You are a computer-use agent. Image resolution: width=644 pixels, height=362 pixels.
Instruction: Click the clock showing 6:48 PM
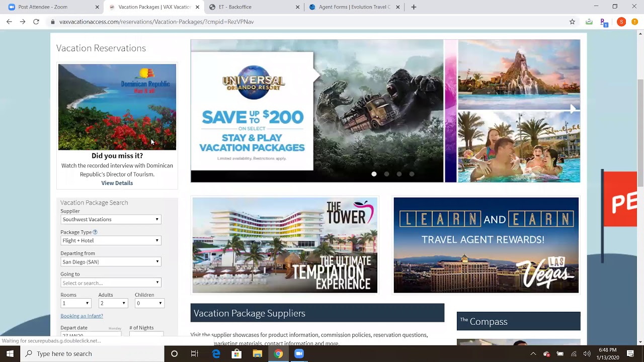[608, 350]
